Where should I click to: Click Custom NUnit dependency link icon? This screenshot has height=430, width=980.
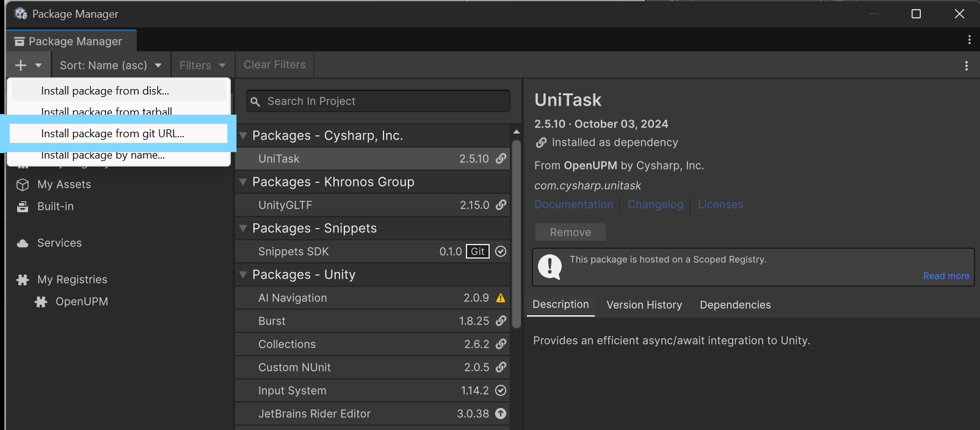[501, 367]
